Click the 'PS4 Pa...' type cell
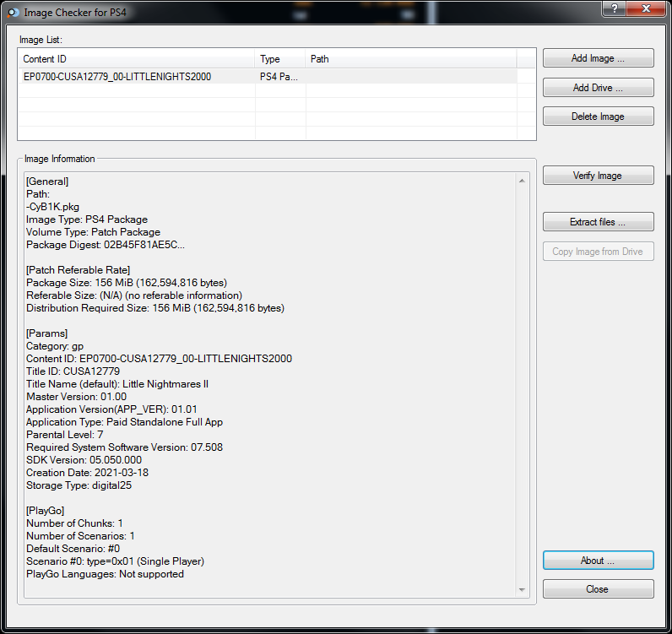 click(279, 77)
